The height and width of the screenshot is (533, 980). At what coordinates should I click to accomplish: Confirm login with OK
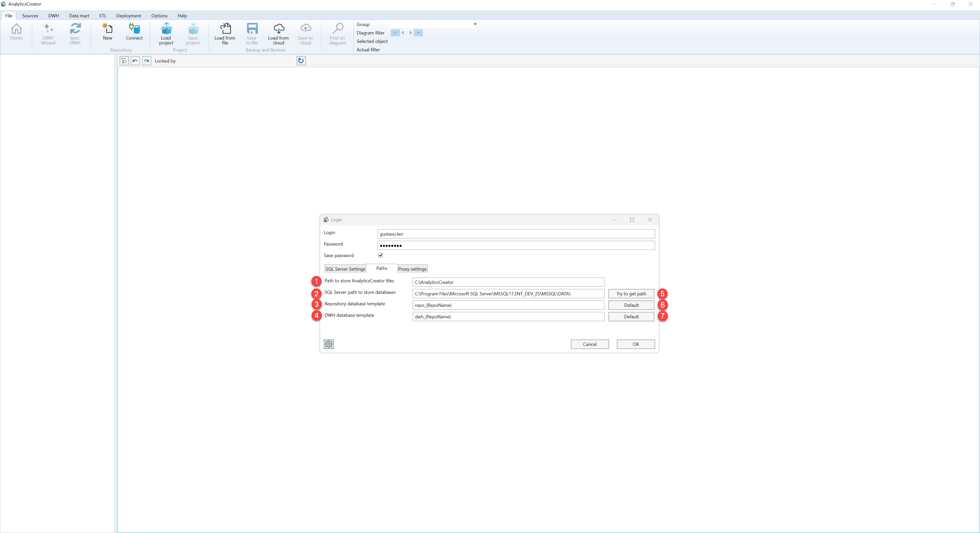636,344
